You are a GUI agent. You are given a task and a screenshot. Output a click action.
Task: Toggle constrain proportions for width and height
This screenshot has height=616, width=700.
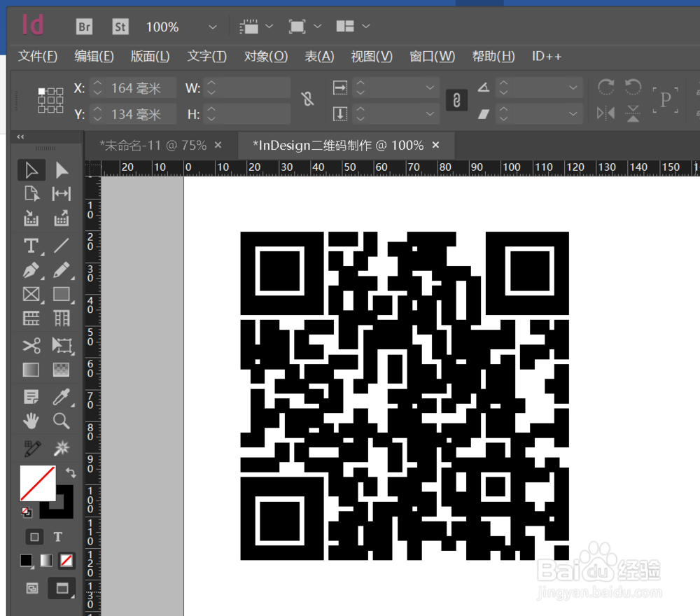point(307,99)
